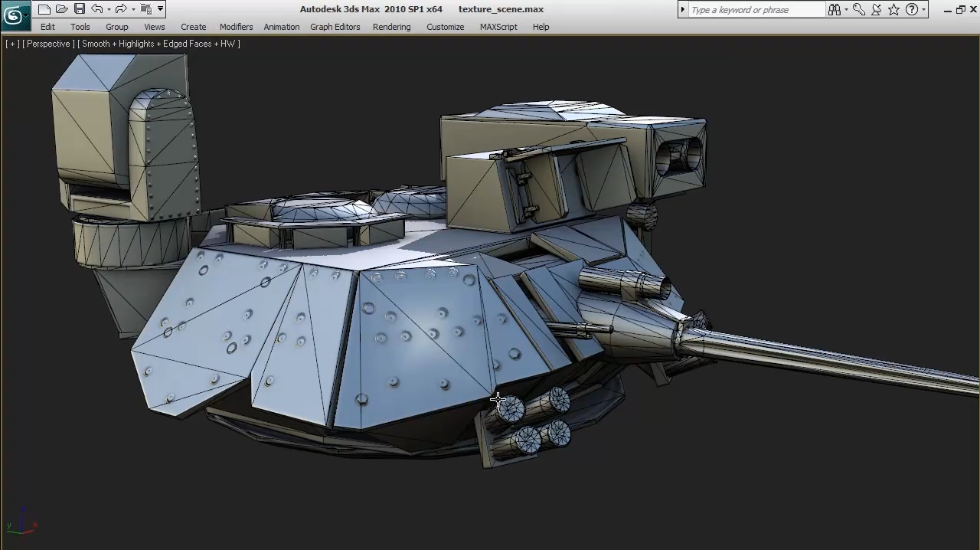The width and height of the screenshot is (980, 550).
Task: Click the New Scene icon
Action: [44, 9]
